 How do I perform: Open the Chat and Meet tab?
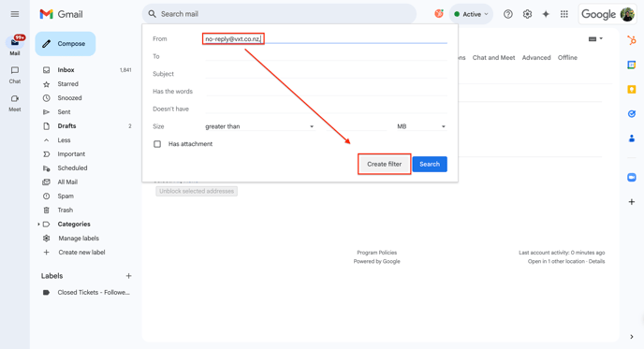[x=493, y=58]
